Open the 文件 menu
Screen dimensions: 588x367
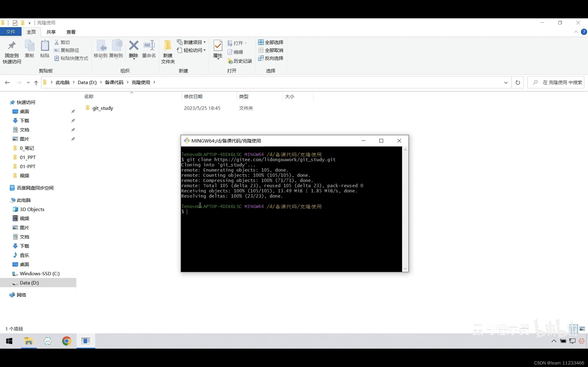tap(11, 32)
